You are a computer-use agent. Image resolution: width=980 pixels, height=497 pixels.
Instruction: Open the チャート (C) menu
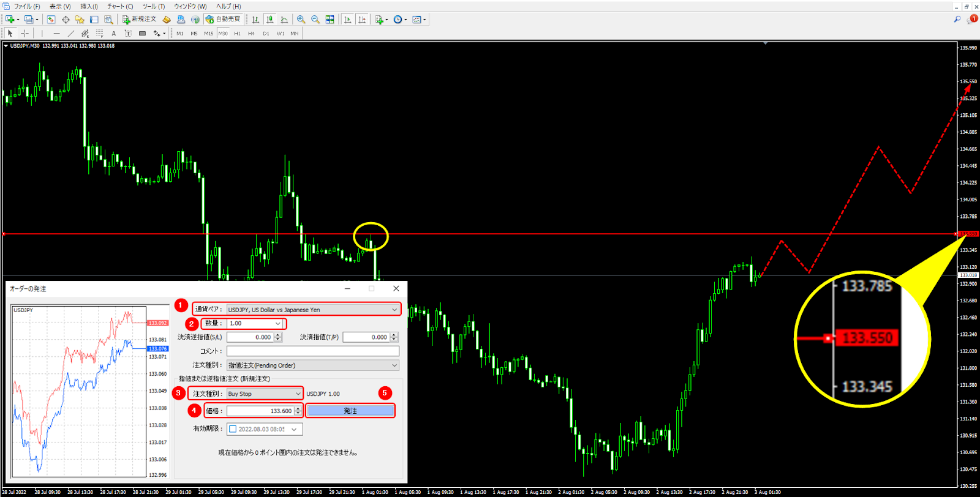tap(120, 6)
